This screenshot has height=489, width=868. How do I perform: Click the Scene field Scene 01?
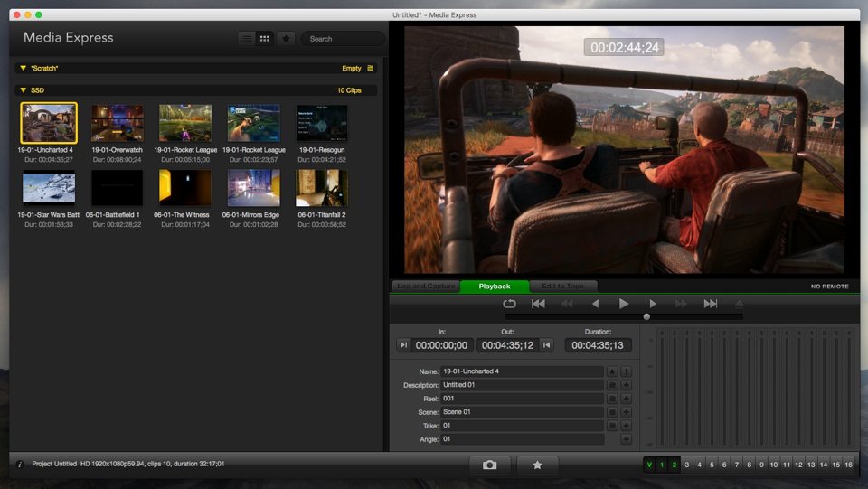(522, 412)
